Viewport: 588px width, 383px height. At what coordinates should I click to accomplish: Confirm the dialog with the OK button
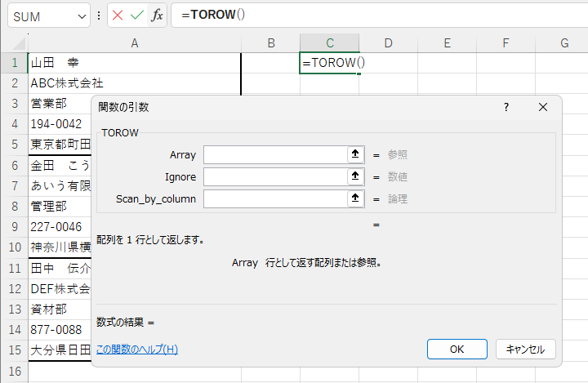457,350
